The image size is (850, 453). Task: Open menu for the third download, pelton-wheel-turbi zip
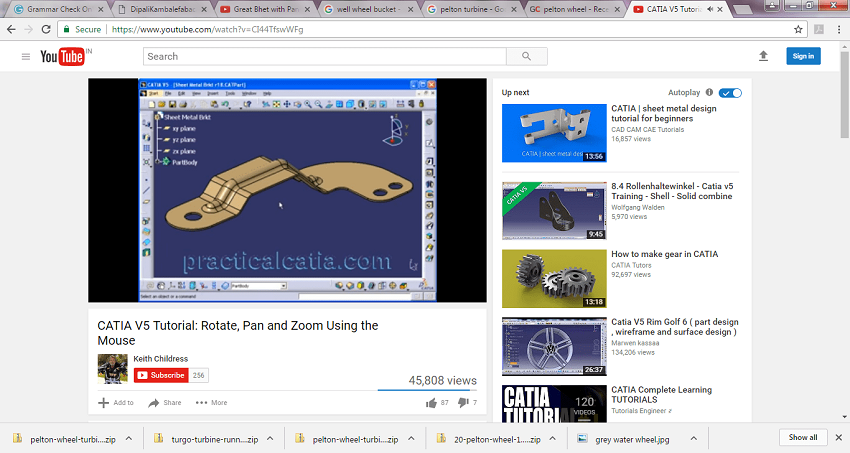click(411, 439)
